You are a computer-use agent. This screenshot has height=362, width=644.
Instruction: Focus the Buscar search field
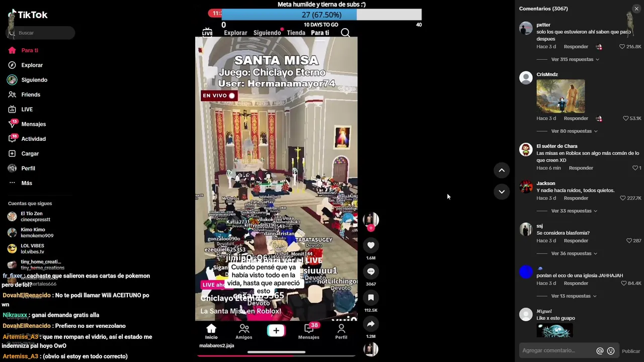coord(41,33)
